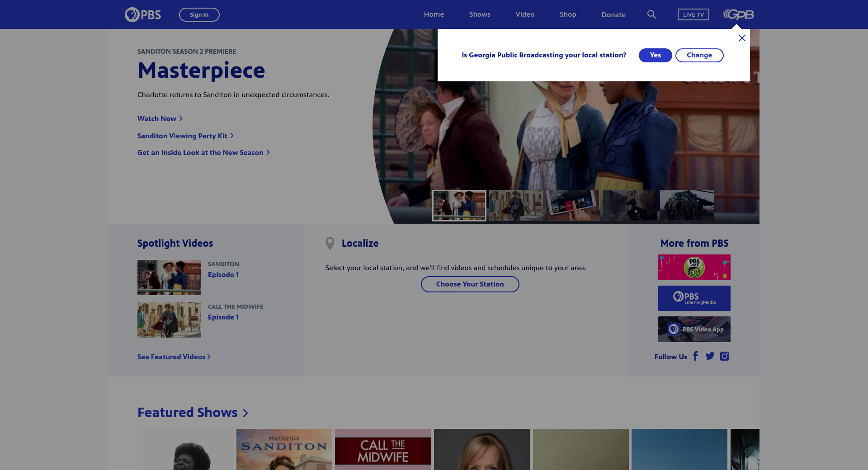
Task: Open the PBS Video App banner
Action: coord(694,329)
